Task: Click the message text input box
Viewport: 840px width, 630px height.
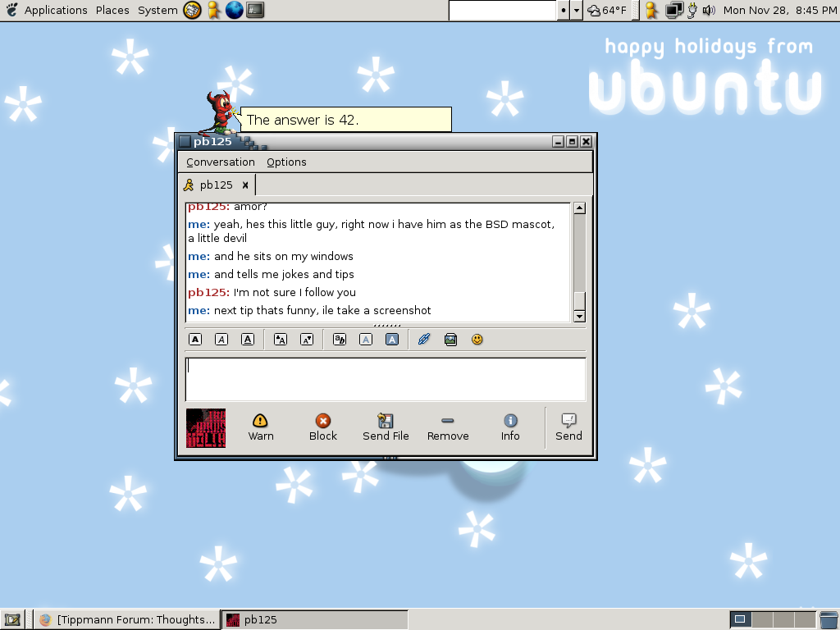Action: point(386,379)
